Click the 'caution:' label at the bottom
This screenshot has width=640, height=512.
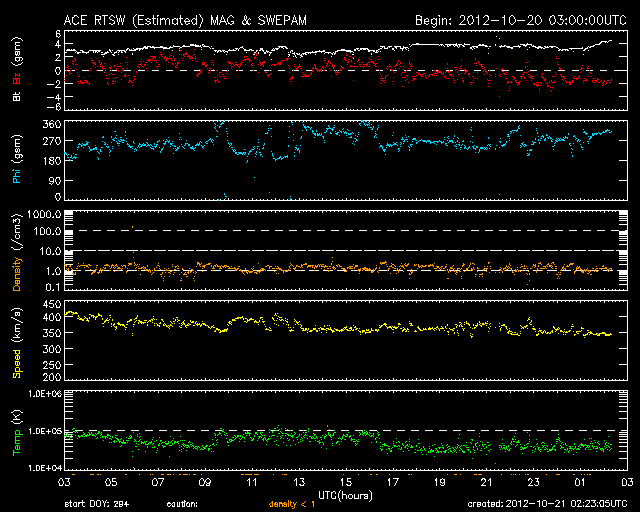tap(183, 505)
